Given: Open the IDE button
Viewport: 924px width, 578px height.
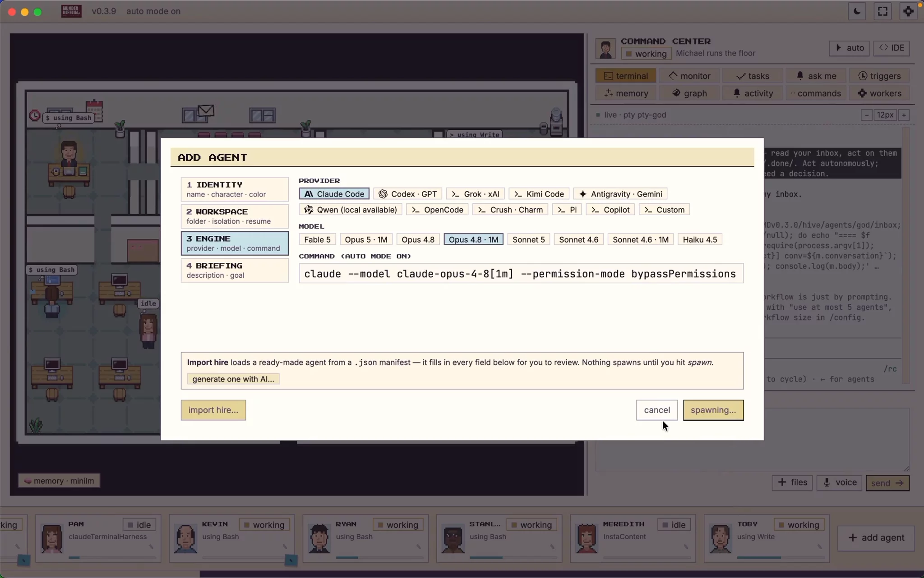Looking at the screenshot, I should pos(892,48).
